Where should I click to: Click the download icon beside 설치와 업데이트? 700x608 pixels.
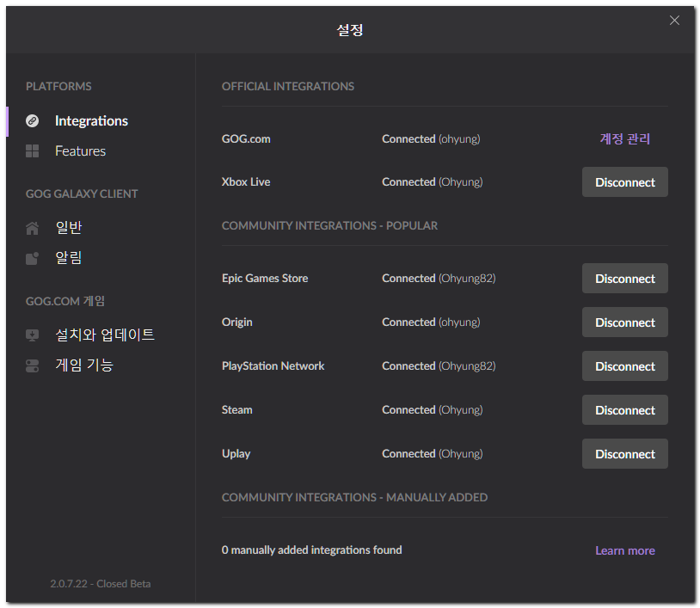[32, 335]
